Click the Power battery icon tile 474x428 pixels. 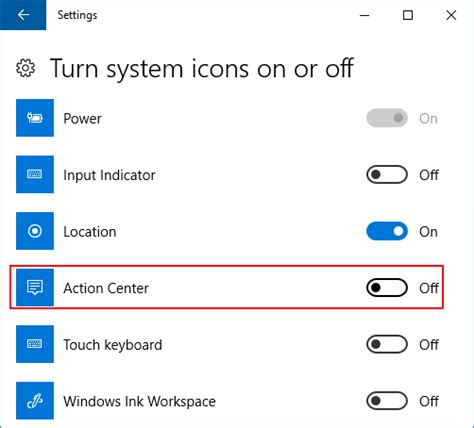(35, 118)
